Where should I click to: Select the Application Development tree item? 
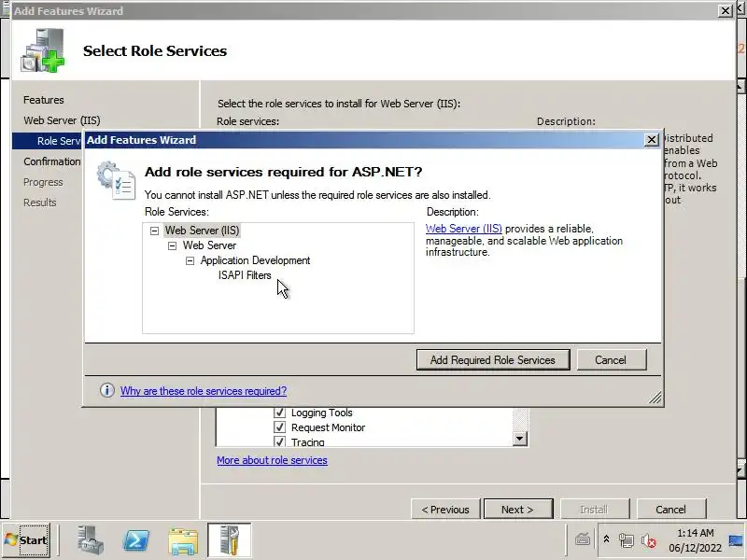pyautogui.click(x=255, y=260)
